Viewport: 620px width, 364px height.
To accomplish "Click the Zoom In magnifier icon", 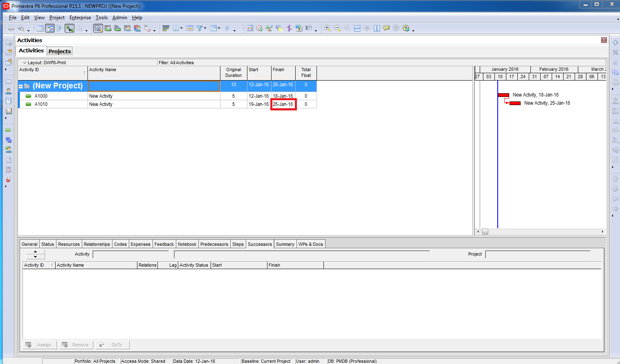I will point(328,28).
